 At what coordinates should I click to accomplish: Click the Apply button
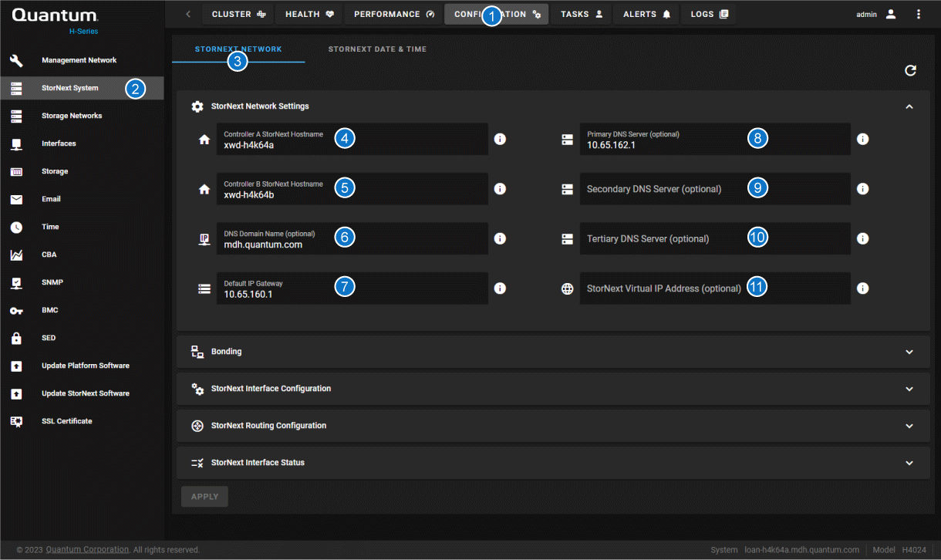pyautogui.click(x=204, y=497)
